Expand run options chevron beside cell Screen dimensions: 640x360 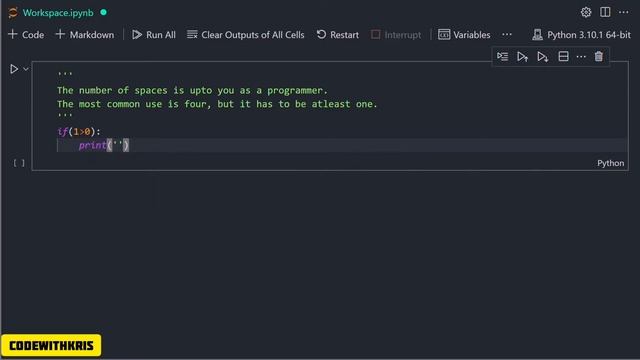coord(26,69)
